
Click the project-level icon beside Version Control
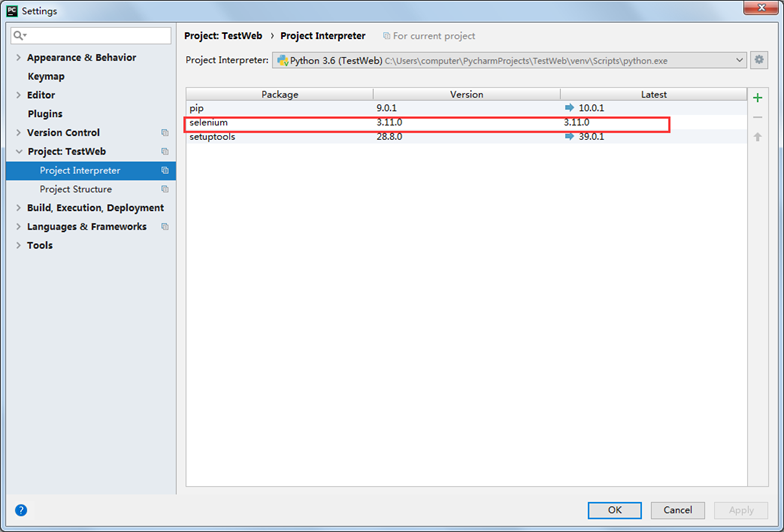point(164,132)
